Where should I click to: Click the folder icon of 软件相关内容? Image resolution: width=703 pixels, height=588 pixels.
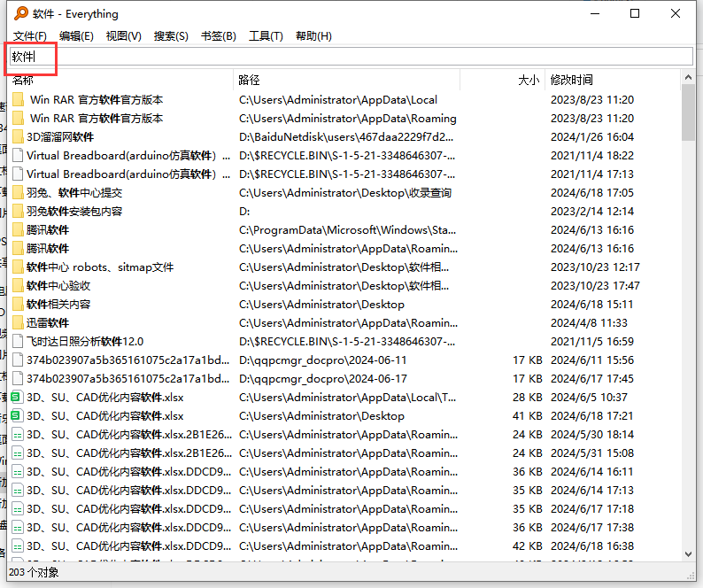tap(18, 304)
